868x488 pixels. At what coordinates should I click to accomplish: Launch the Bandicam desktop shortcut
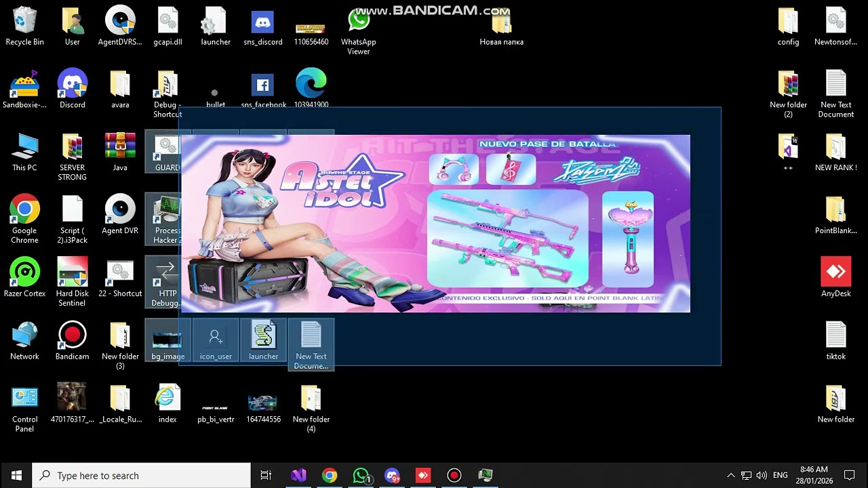pyautogui.click(x=72, y=342)
